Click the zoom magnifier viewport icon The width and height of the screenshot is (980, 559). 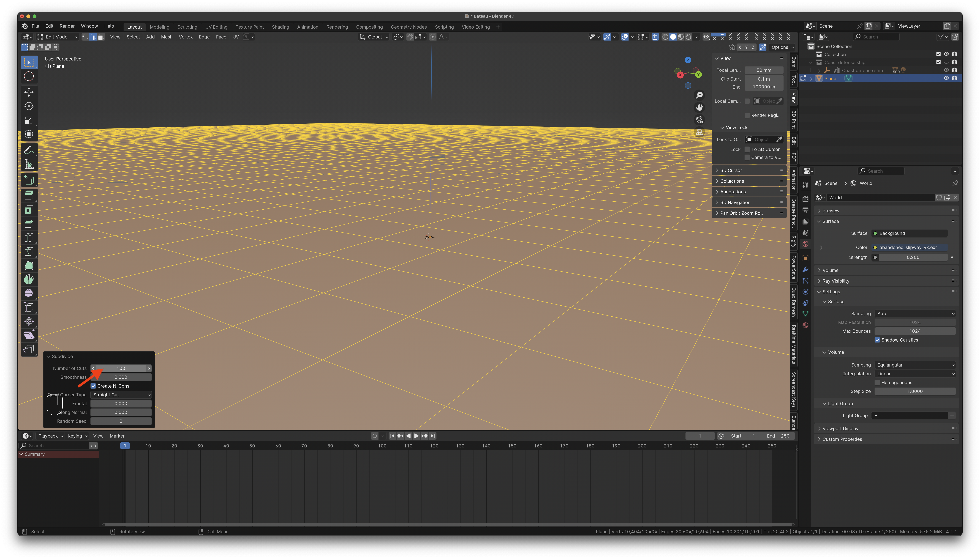coord(700,95)
